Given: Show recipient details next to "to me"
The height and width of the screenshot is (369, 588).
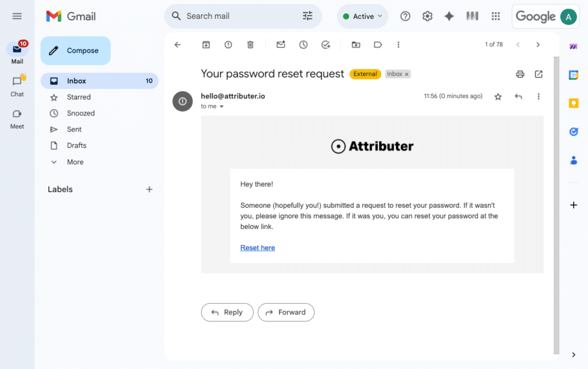Looking at the screenshot, I should [x=222, y=106].
